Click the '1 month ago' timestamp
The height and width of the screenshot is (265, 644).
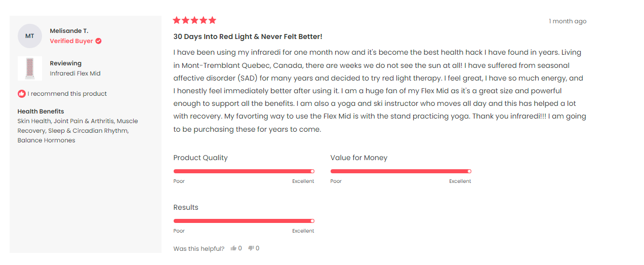tap(568, 21)
